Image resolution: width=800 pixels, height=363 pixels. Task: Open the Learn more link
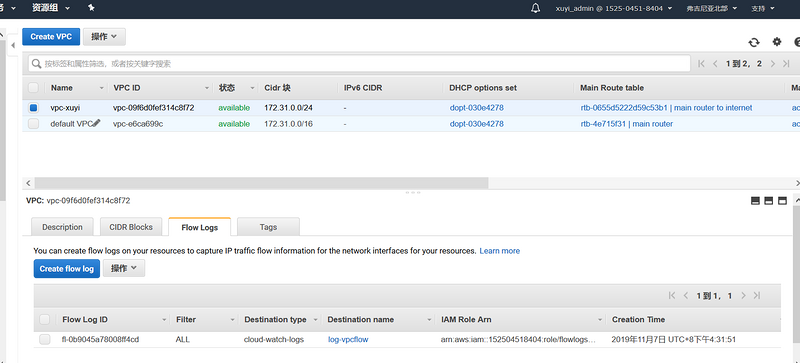(499, 251)
